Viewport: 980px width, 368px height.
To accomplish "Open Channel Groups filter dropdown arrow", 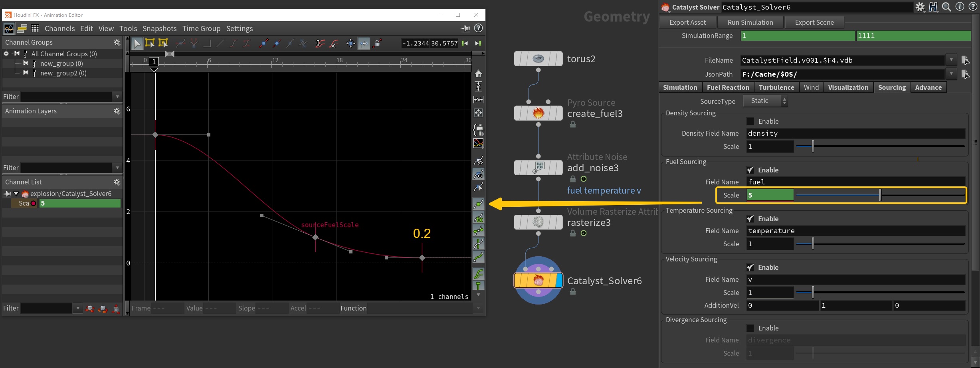I will tap(117, 97).
